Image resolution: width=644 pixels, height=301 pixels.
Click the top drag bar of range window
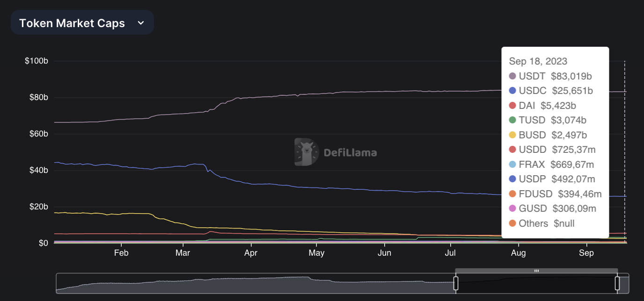pyautogui.click(x=536, y=271)
